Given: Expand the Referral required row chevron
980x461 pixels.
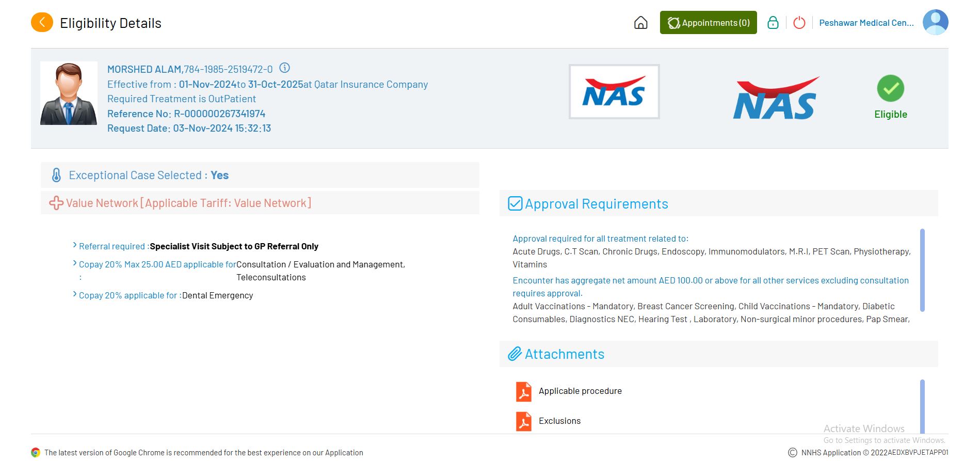Looking at the screenshot, I should click(75, 246).
